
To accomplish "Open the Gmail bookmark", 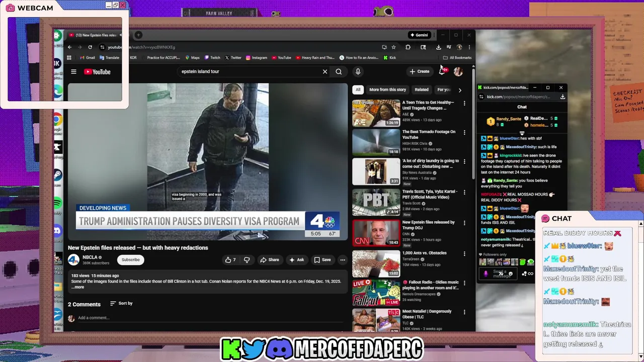I will click(x=88, y=58).
